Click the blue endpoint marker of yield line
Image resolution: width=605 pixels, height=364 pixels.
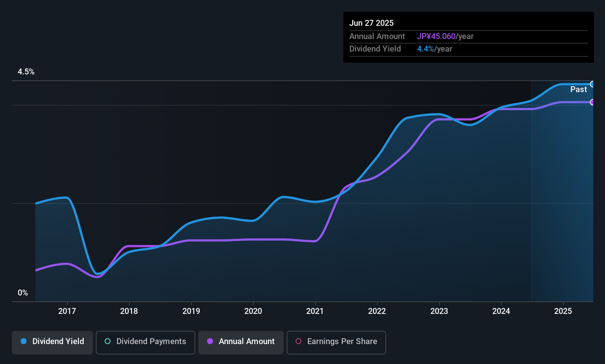click(x=592, y=84)
